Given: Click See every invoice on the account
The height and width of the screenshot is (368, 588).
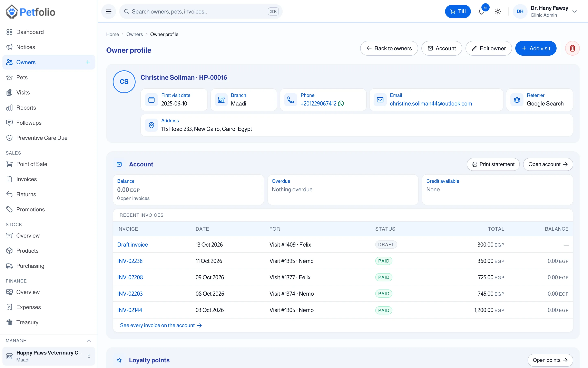Looking at the screenshot, I should tap(161, 325).
